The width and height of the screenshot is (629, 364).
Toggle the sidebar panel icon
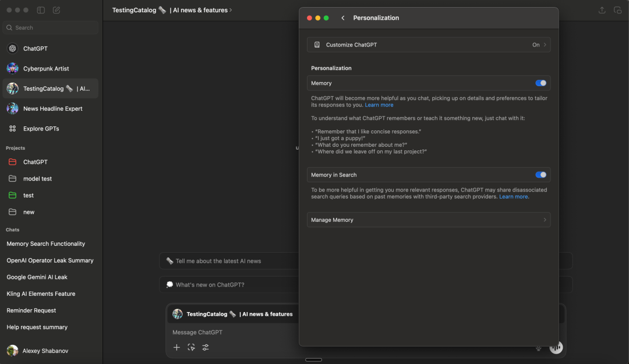click(41, 10)
